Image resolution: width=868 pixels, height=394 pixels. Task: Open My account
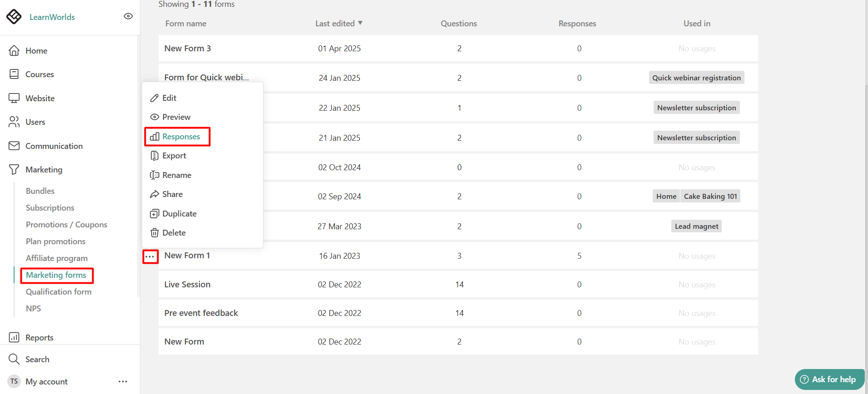(46, 382)
